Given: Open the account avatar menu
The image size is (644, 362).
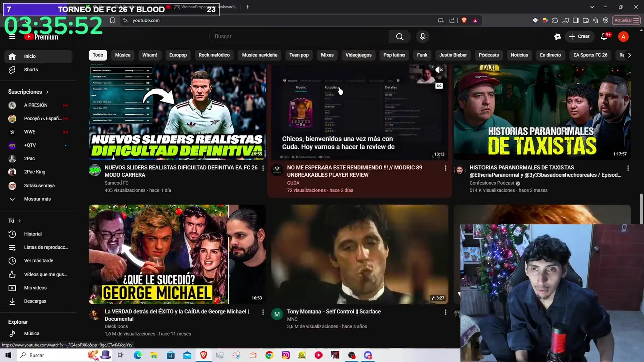Looking at the screenshot, I should 623,36.
